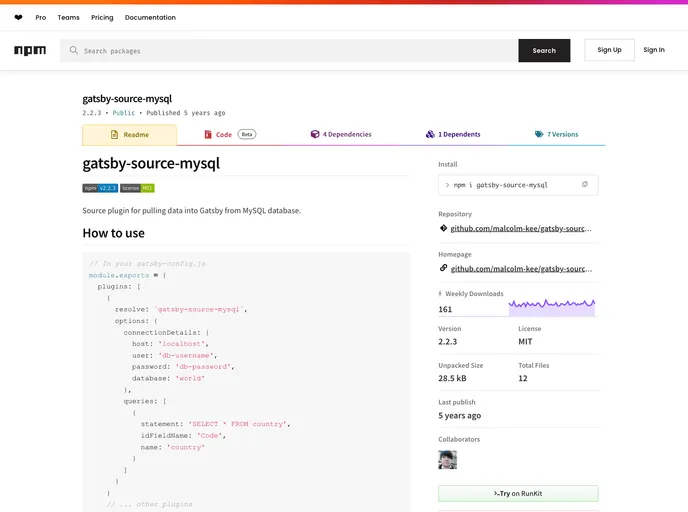Open the Homepage github link

click(521, 269)
